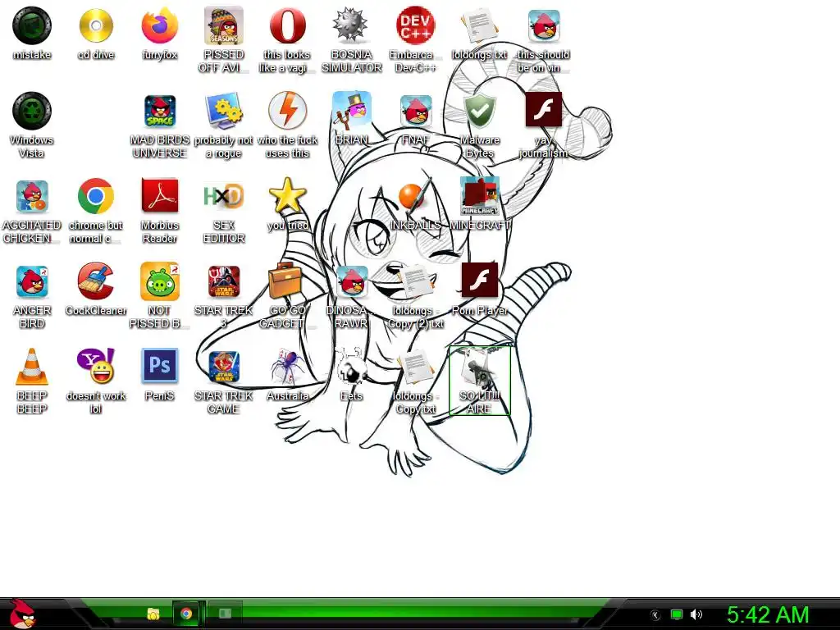This screenshot has width=840, height=630.
Task: Expand hidden system tray icons arrow
Action: pyautogui.click(x=655, y=614)
